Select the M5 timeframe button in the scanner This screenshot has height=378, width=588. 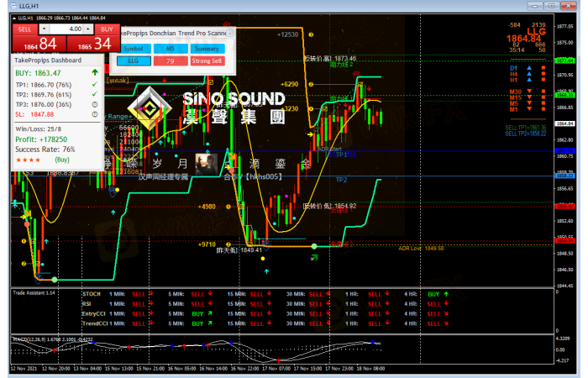[171, 48]
